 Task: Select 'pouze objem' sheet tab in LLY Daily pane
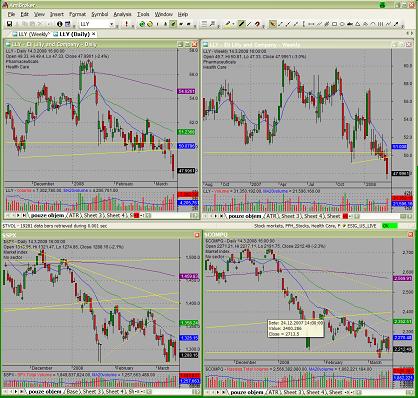[x=47, y=216]
